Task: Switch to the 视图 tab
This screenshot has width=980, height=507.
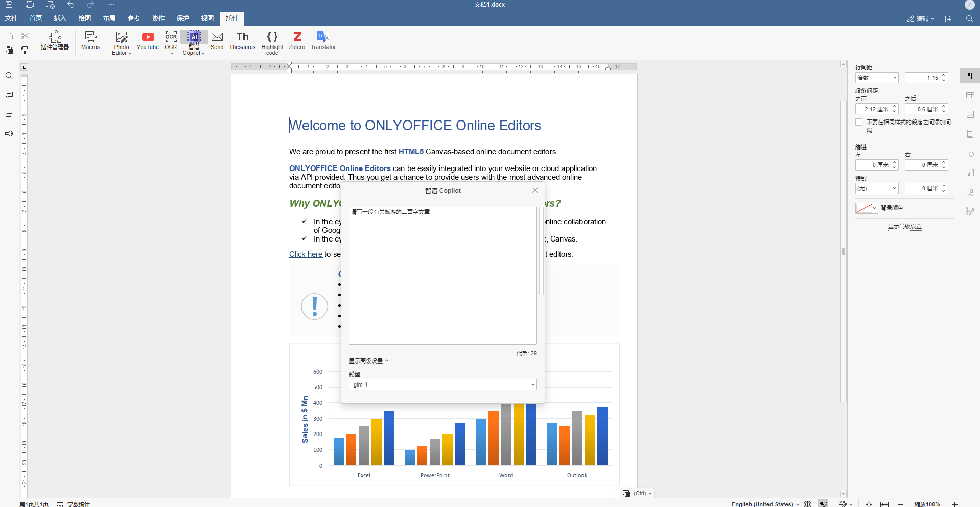Action: (207, 18)
